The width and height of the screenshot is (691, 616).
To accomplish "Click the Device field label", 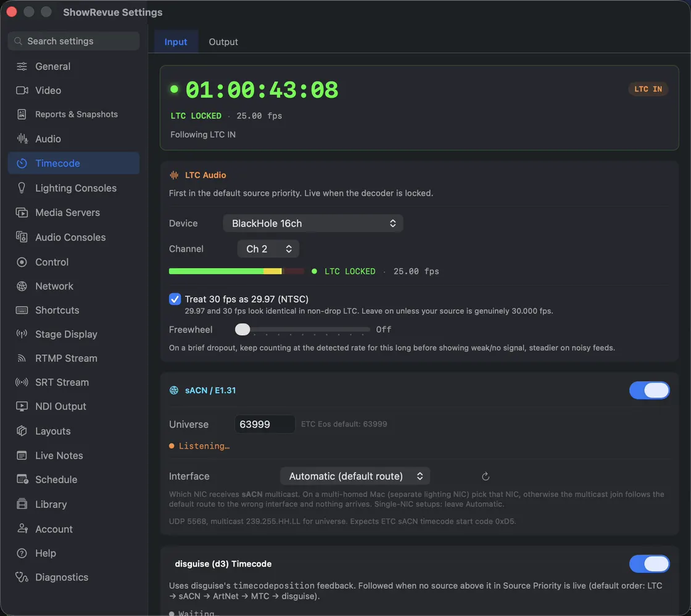I will 183,223.
